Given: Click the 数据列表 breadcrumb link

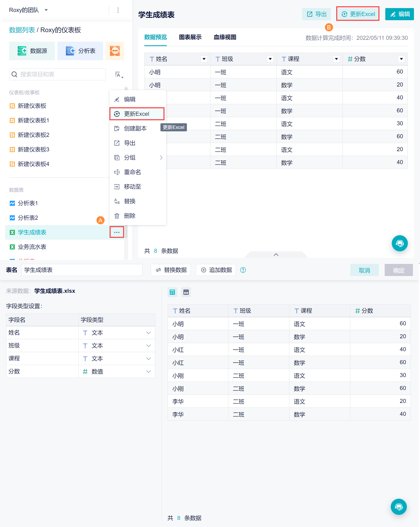Looking at the screenshot, I should [22, 30].
